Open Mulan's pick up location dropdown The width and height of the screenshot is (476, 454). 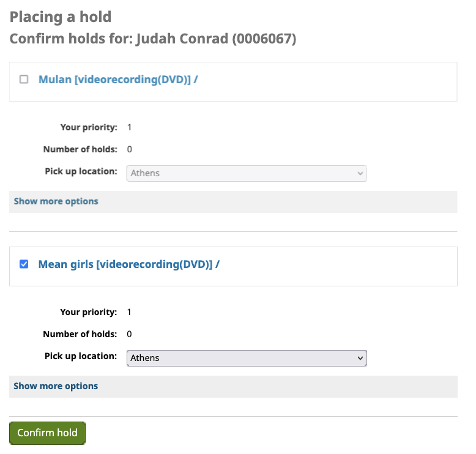tap(246, 173)
